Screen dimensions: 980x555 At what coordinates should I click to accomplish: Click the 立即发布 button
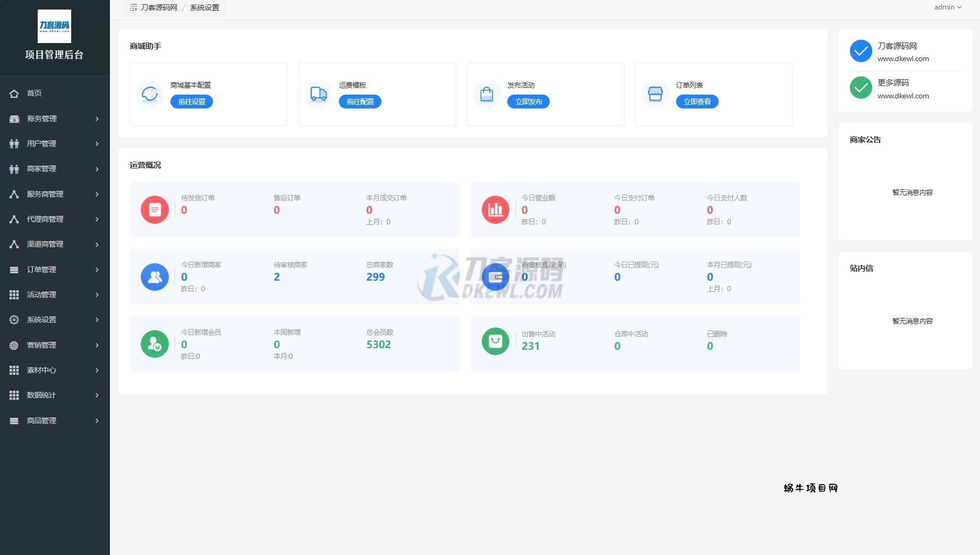click(528, 102)
